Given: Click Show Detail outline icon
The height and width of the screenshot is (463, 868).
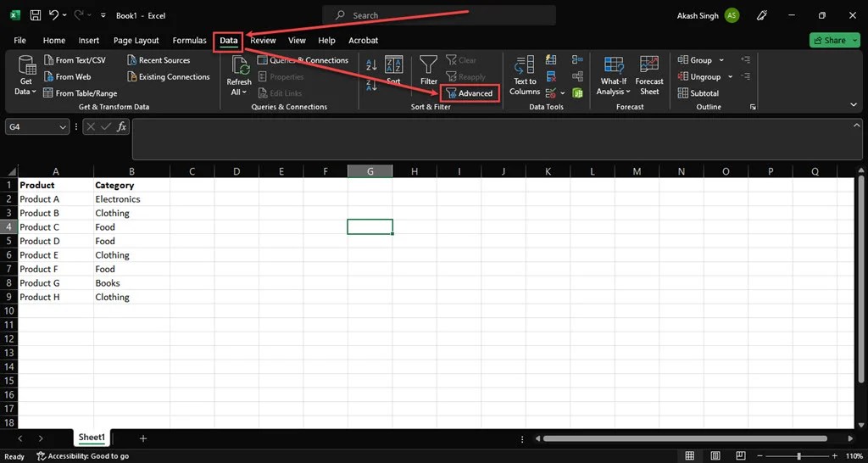Looking at the screenshot, I should pos(745,60).
